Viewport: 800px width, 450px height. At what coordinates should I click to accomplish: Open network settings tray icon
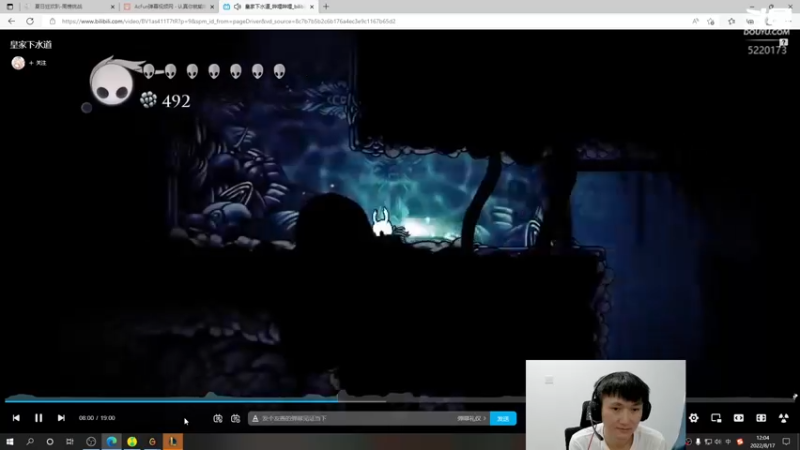[x=708, y=442]
